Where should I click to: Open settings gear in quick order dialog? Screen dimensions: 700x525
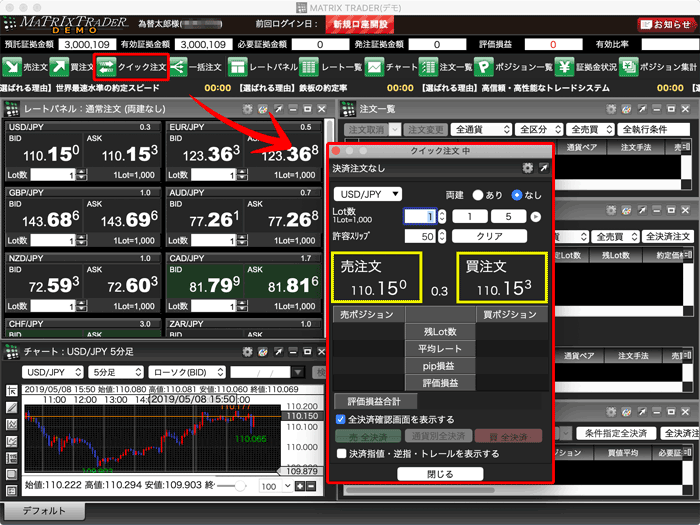click(x=528, y=168)
